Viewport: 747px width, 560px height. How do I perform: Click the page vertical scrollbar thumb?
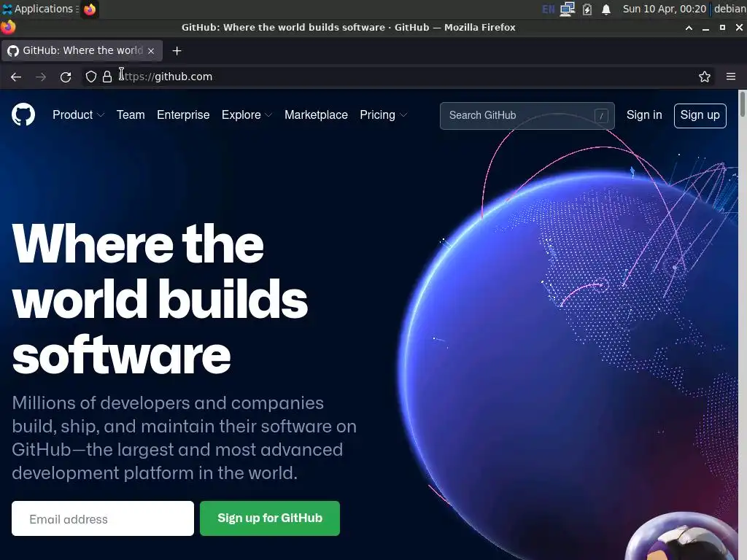[x=742, y=104]
